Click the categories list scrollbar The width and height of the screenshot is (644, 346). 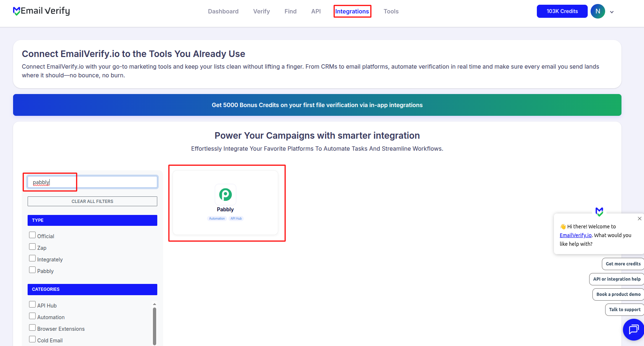(x=154, y=326)
